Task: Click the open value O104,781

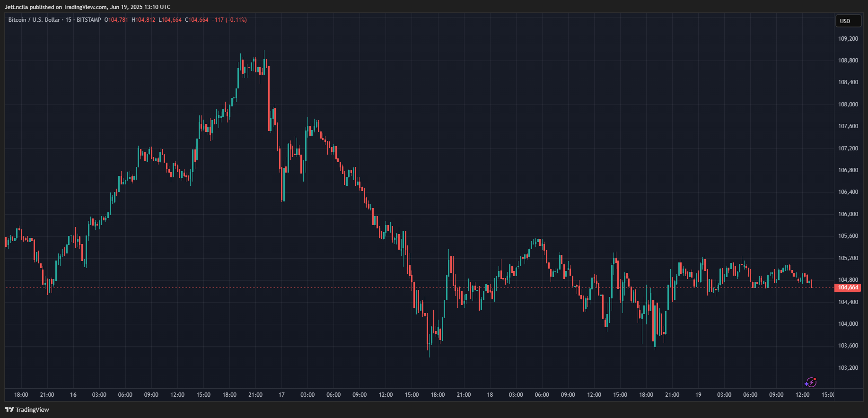Action: [x=116, y=20]
